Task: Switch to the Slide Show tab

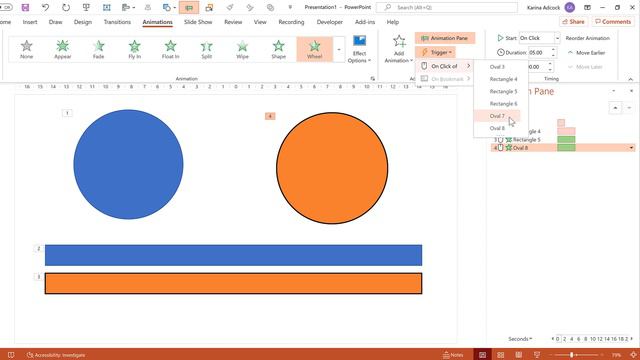Action: pos(198,22)
